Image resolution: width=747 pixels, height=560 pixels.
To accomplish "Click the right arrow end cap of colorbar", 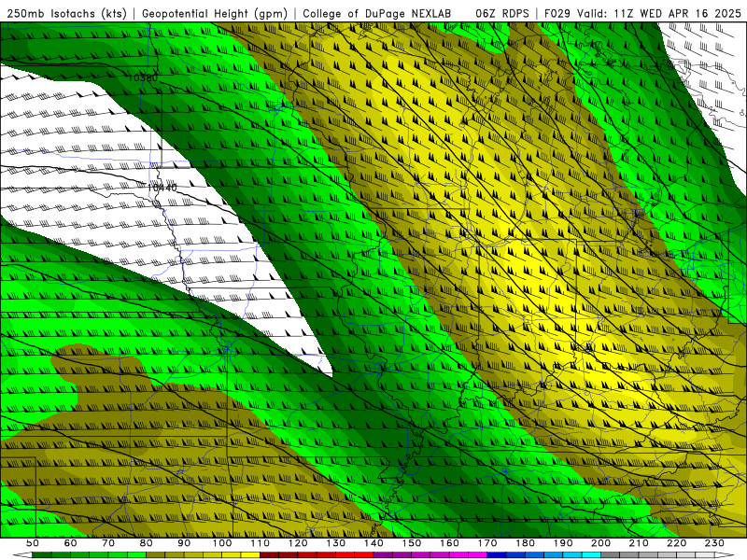I will (725, 555).
